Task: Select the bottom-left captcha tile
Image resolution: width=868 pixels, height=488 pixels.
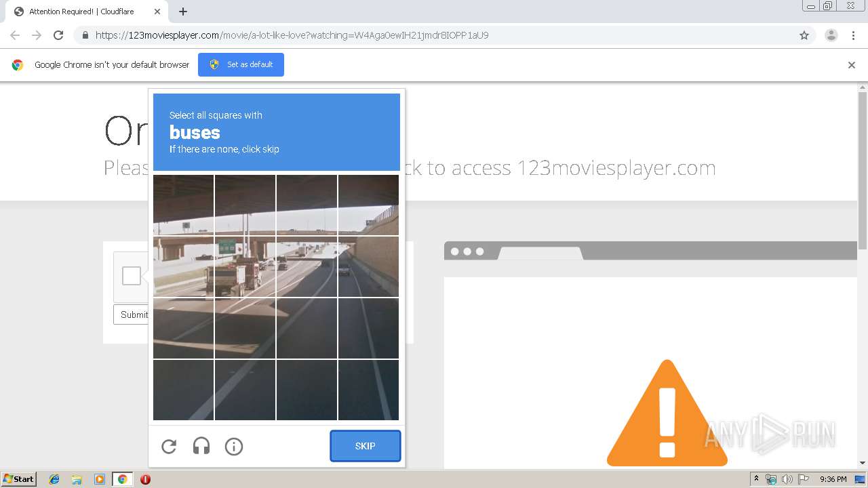Action: (183, 390)
